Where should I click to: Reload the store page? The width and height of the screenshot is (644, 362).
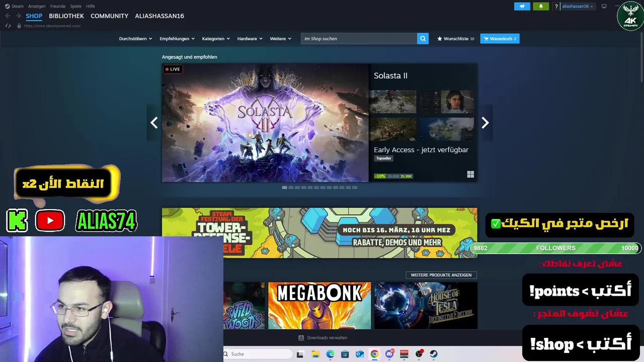[8, 26]
